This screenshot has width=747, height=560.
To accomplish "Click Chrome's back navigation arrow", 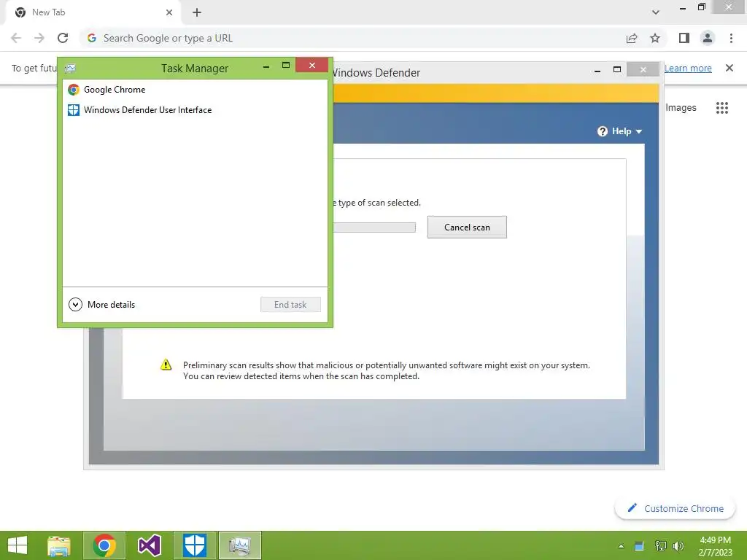I will coord(16,38).
